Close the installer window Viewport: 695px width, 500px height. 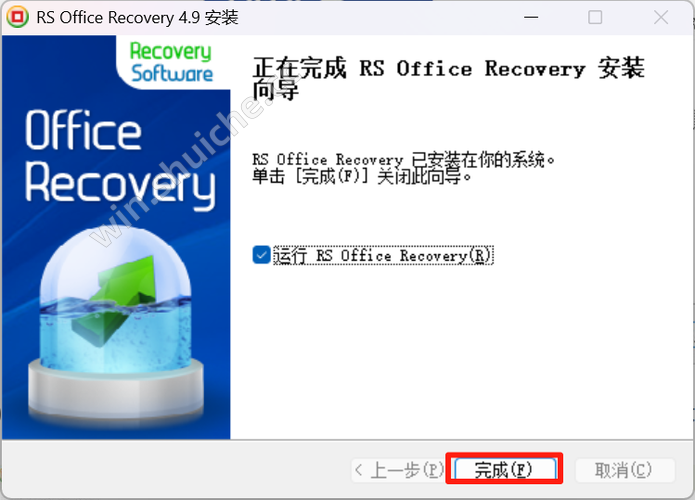[x=661, y=17]
